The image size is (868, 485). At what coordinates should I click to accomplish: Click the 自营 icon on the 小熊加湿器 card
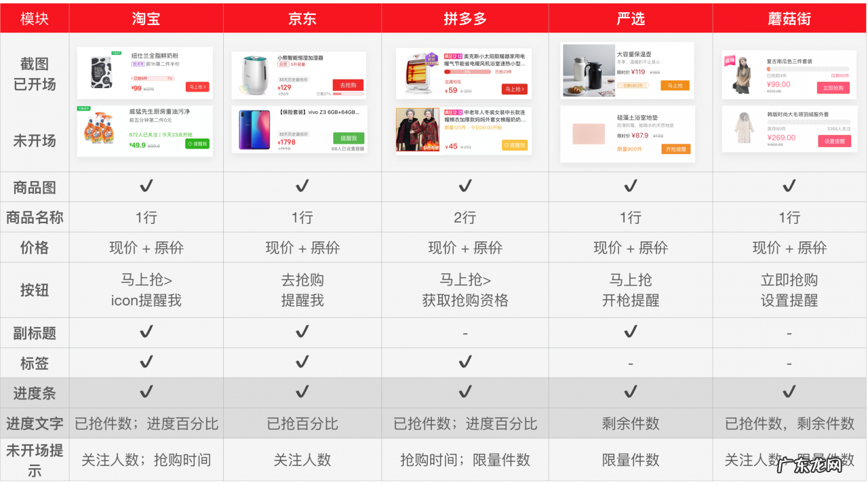pos(282,62)
